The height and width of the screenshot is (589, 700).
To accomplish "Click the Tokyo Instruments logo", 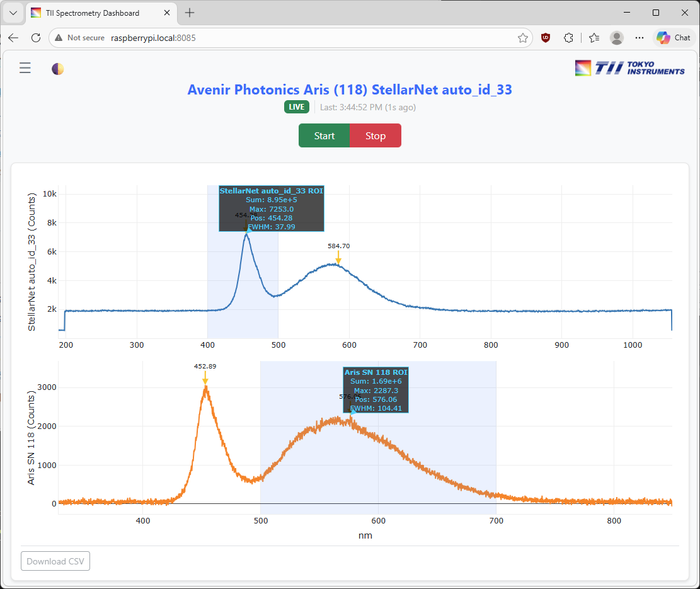I will tap(629, 68).
